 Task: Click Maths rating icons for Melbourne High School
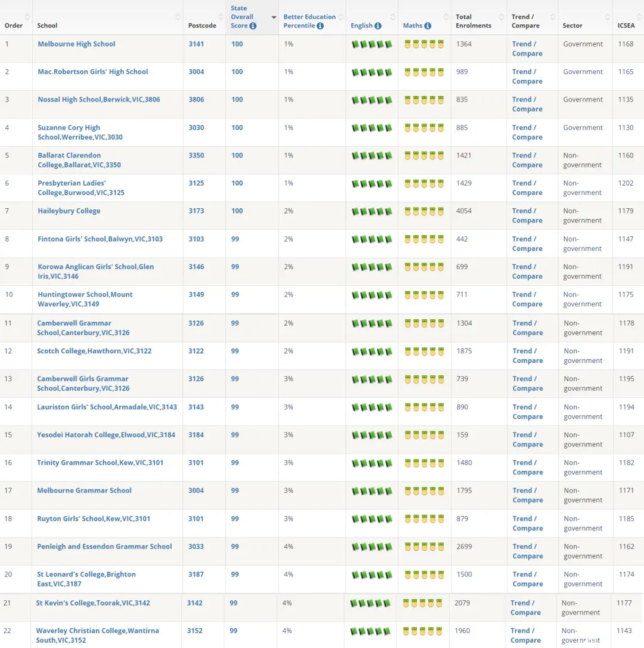[424, 44]
